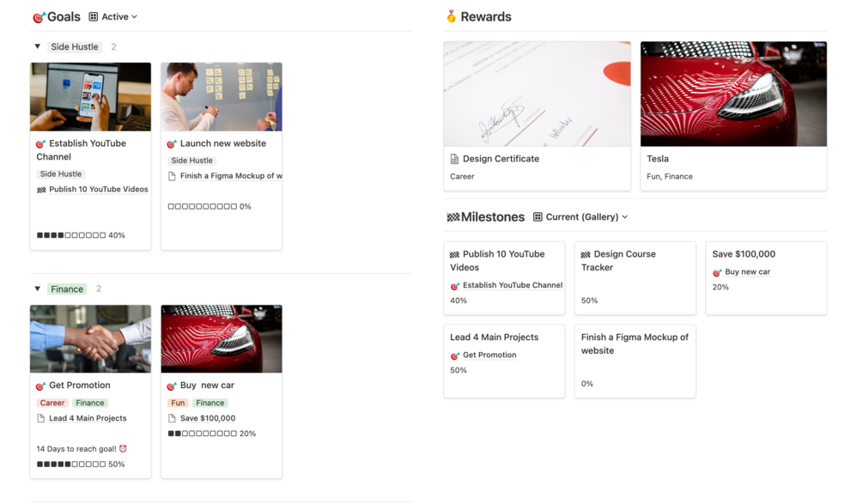Open the Buy new car relation link
The height and width of the screenshot is (504, 863).
[x=746, y=272]
